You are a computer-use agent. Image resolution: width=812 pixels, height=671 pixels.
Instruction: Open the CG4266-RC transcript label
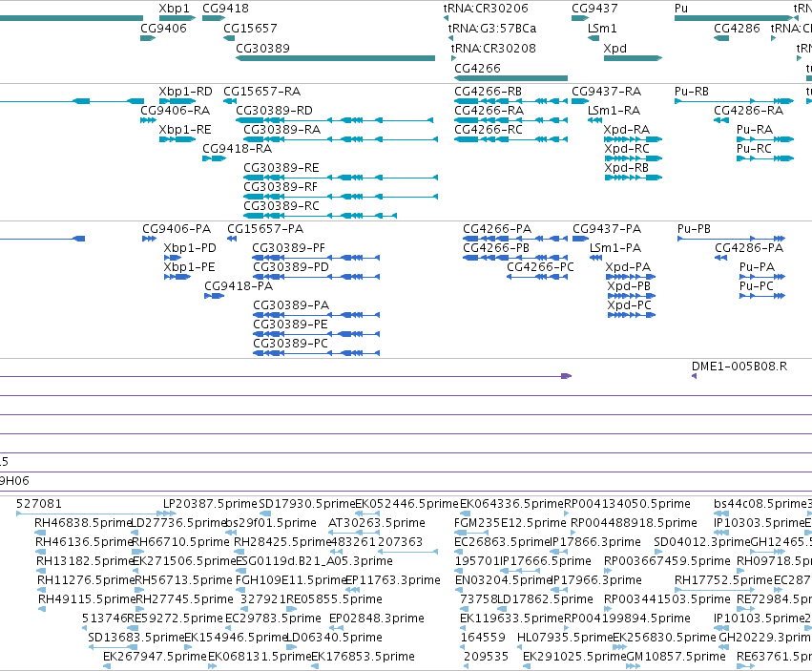(x=489, y=130)
